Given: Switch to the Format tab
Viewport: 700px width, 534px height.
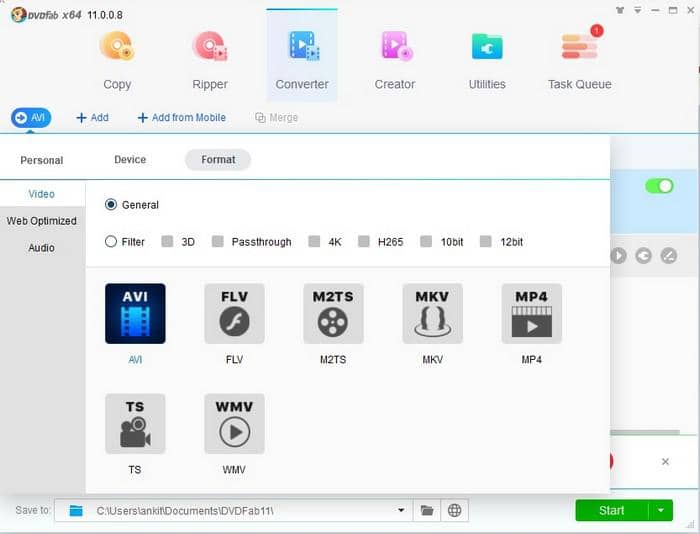Looking at the screenshot, I should [218, 159].
